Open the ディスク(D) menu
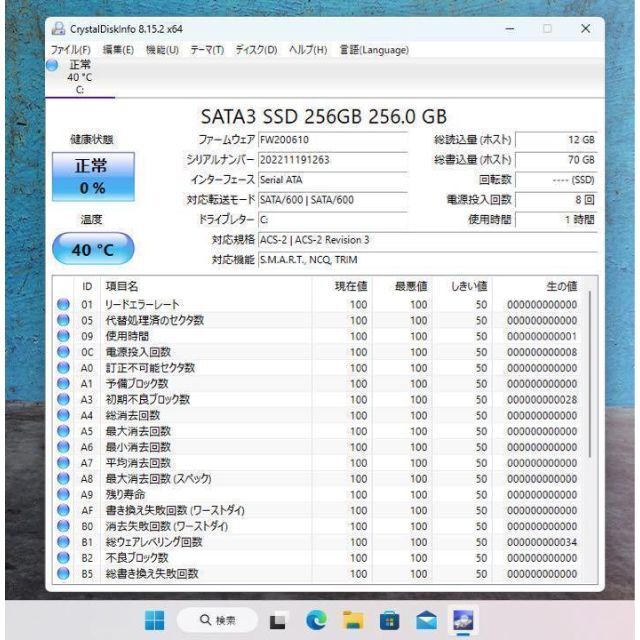This screenshot has height=640, width=640. (x=256, y=50)
